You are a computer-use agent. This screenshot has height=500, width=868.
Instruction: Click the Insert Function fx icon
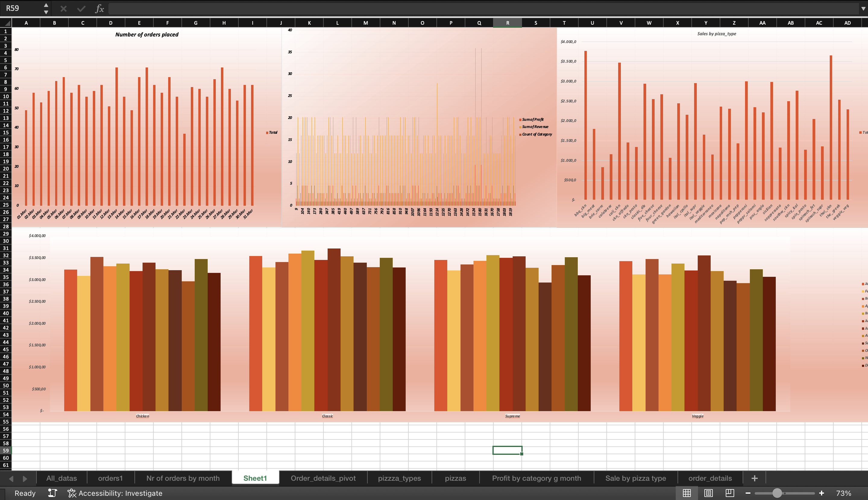click(99, 9)
